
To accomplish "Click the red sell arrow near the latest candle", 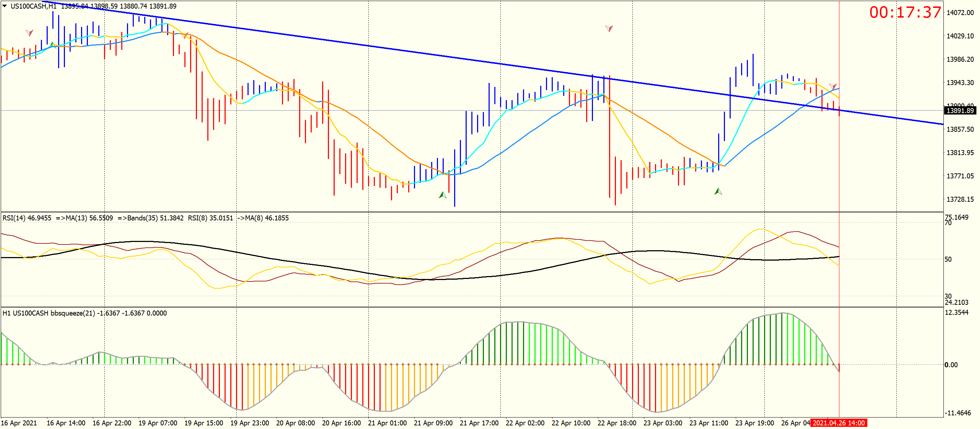I will 833,87.
